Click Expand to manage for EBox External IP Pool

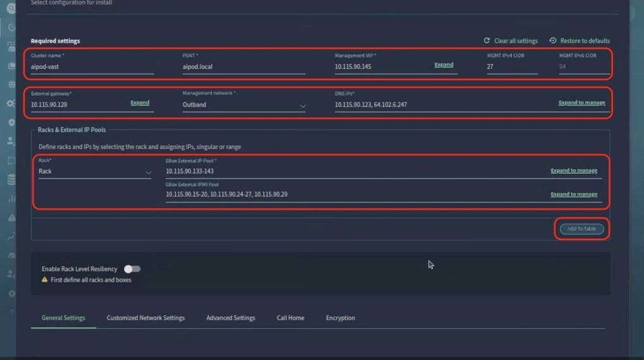574,171
